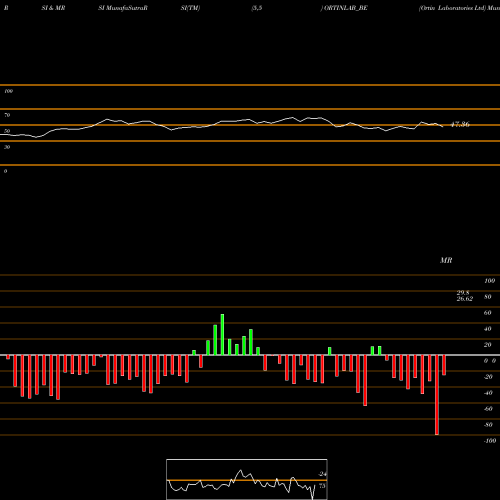Click the -24 value in mini chart
Image resolution: width=500 pixels, height=500 pixels.
322,474
